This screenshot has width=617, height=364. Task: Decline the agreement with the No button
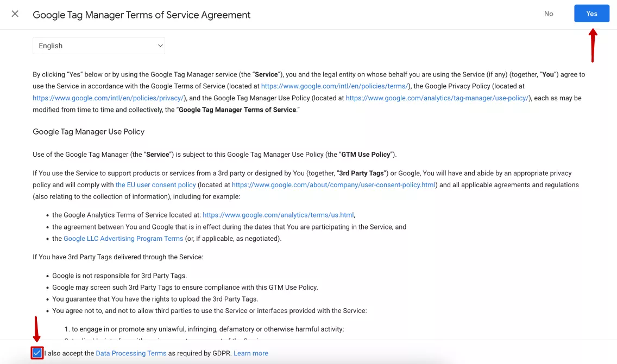click(x=549, y=14)
